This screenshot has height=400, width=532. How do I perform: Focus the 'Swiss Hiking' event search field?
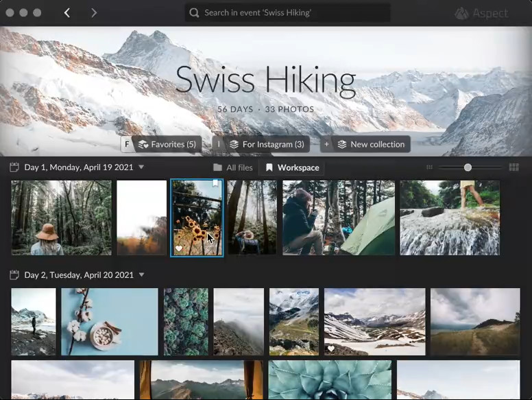coord(287,13)
